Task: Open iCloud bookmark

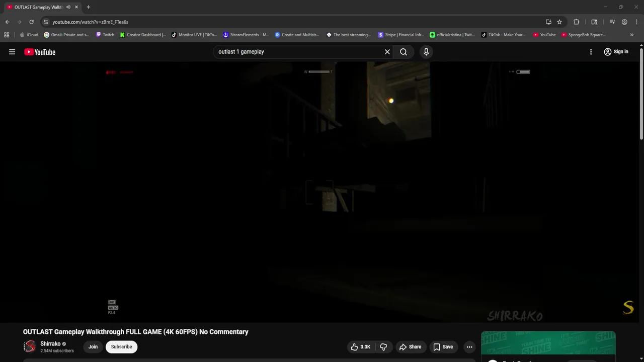Action: (x=29, y=35)
